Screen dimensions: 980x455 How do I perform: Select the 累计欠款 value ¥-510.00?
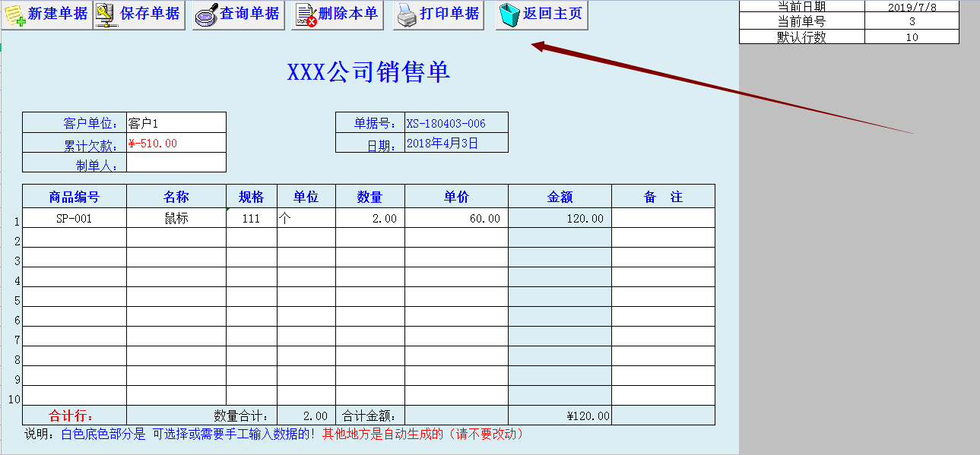(176, 143)
